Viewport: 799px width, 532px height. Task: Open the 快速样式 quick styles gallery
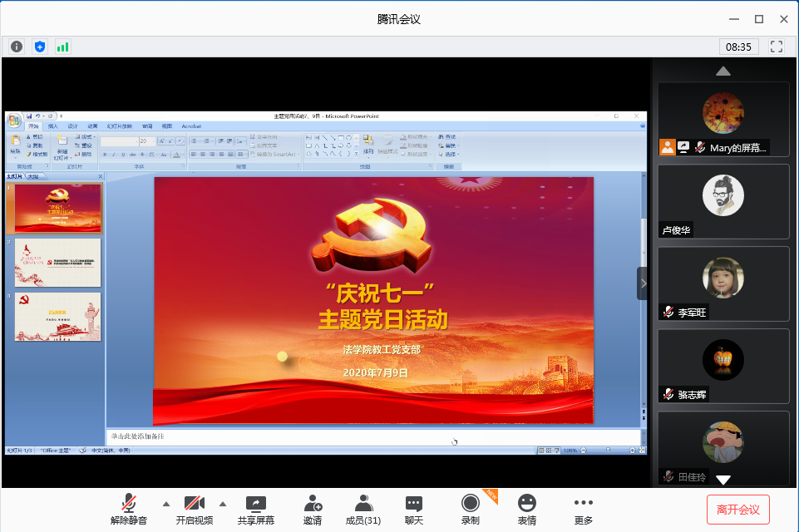[387, 145]
